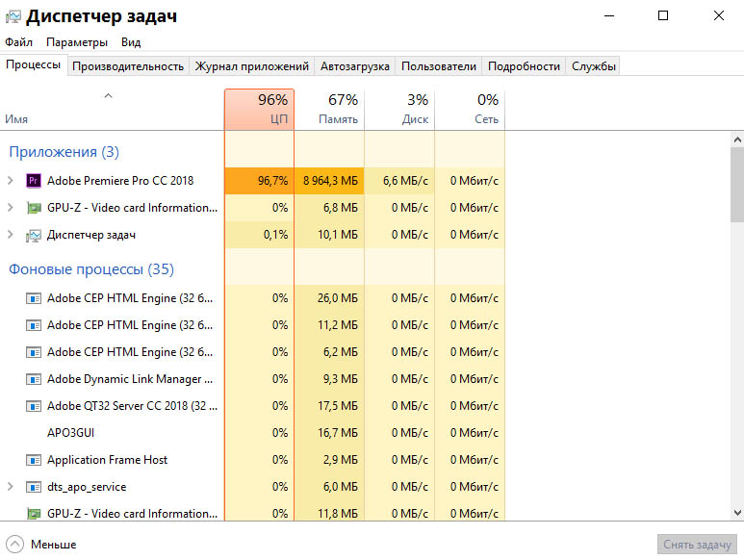The height and width of the screenshot is (560, 744).
Task: Click the Диспетчер задач process icon
Action: click(x=34, y=235)
